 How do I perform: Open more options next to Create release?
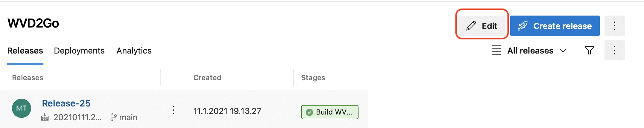(615, 26)
